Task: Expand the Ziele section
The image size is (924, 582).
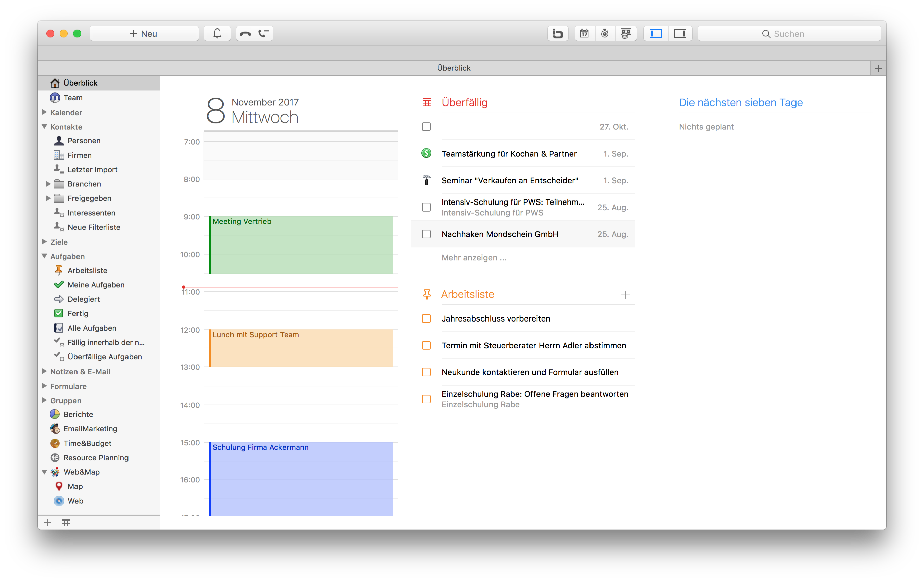Action: point(44,242)
